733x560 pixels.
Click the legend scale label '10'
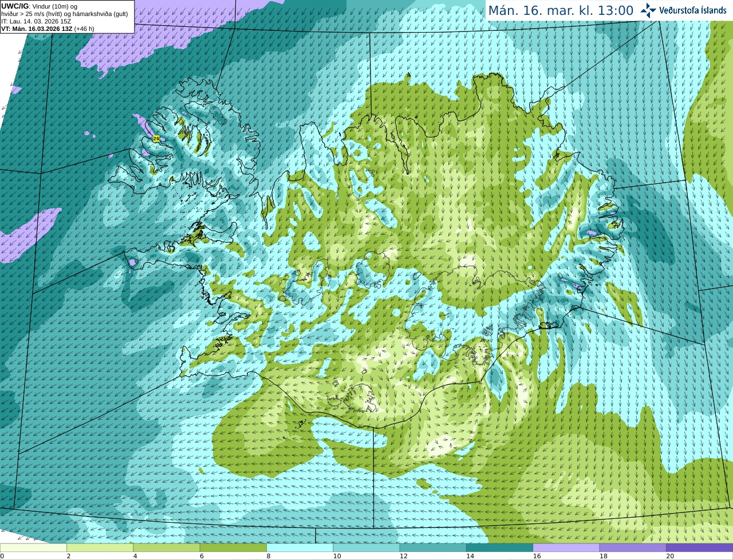coord(337,556)
